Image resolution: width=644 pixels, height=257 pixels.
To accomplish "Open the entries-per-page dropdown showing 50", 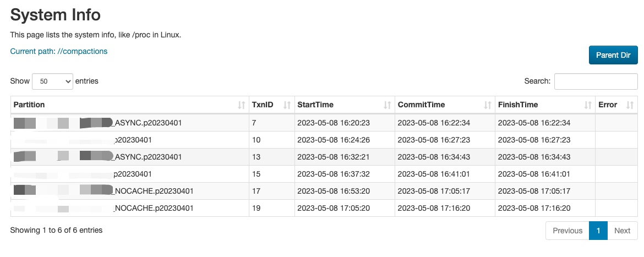I will (53, 81).
